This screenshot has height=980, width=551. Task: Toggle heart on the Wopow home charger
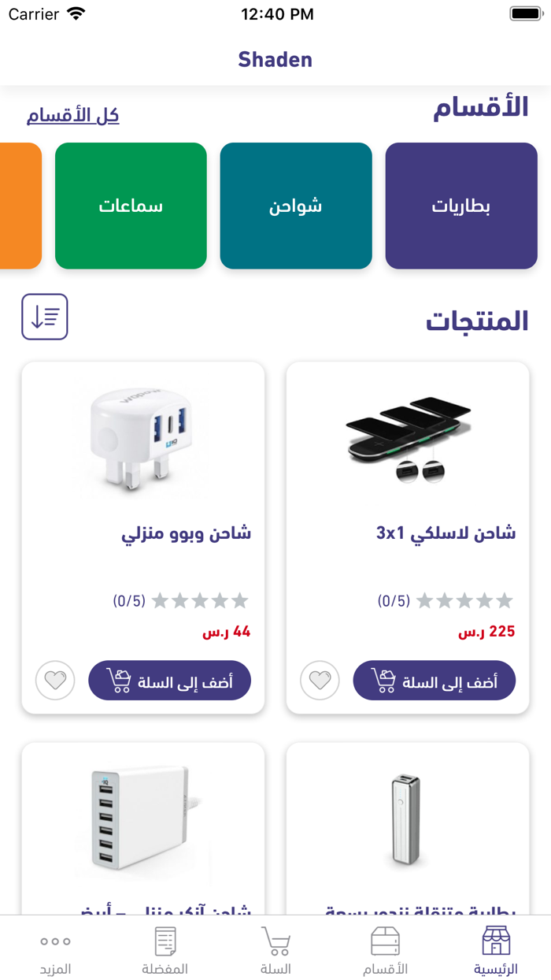click(x=55, y=681)
